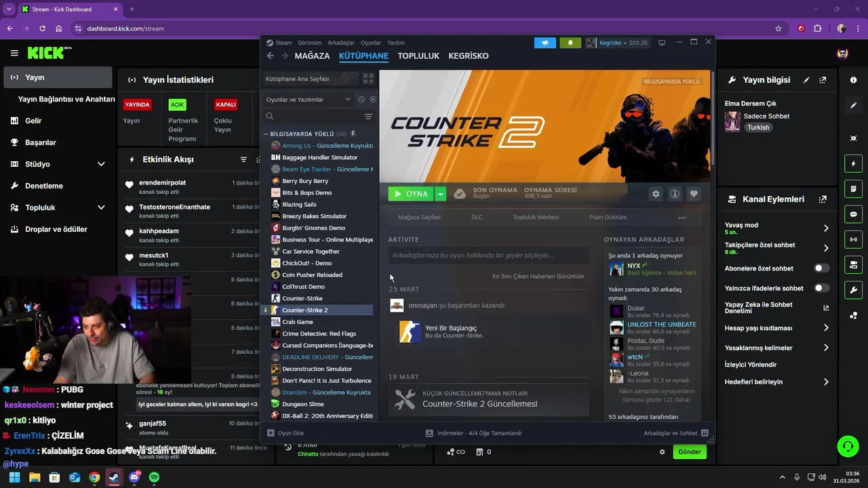
Task: Click Steam library search field
Action: [312, 117]
